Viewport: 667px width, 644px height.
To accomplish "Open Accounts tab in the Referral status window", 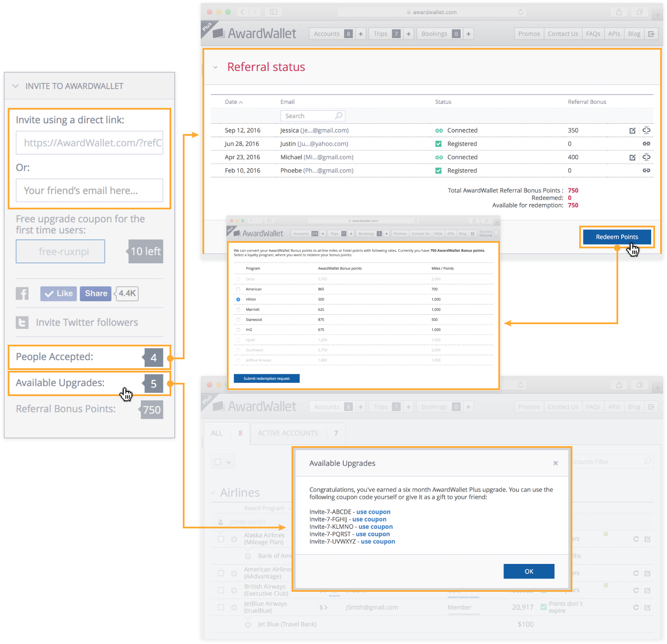I will point(332,34).
